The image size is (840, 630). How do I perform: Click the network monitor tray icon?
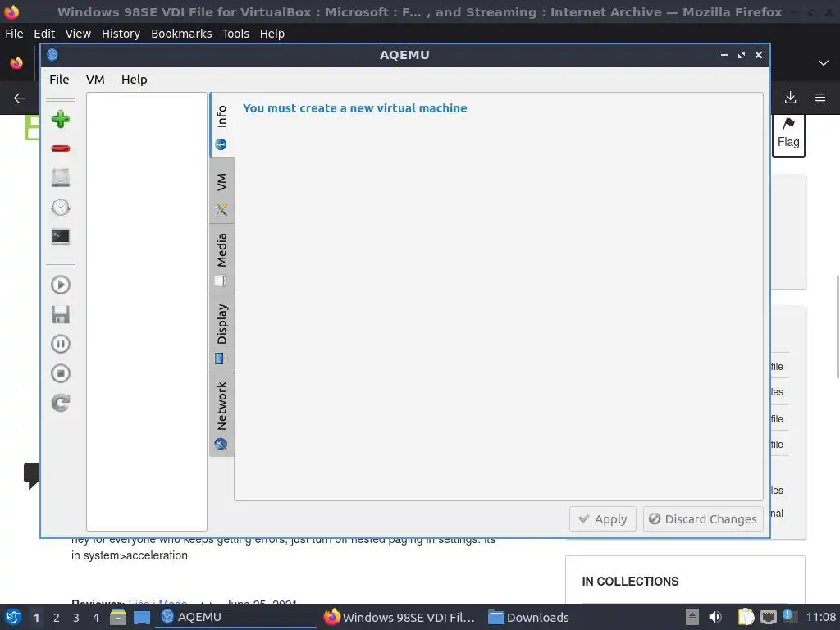[x=768, y=617]
